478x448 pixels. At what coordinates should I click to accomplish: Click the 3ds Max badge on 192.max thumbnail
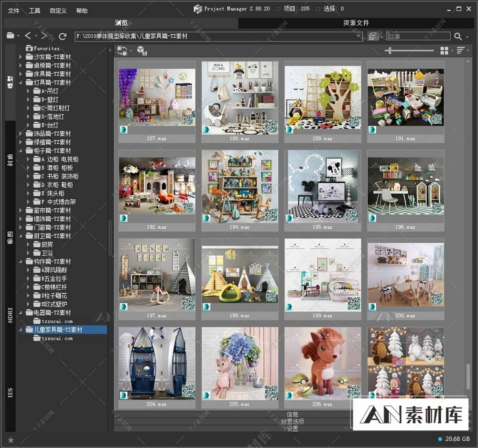(123, 218)
